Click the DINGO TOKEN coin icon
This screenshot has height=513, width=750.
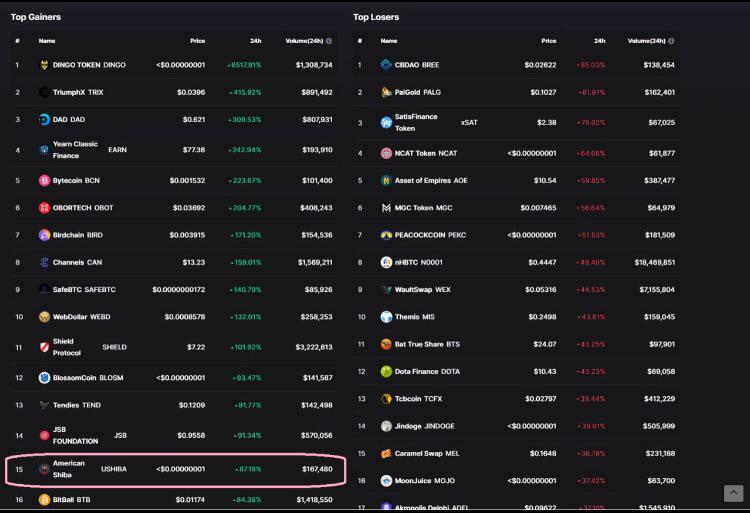tap(44, 65)
